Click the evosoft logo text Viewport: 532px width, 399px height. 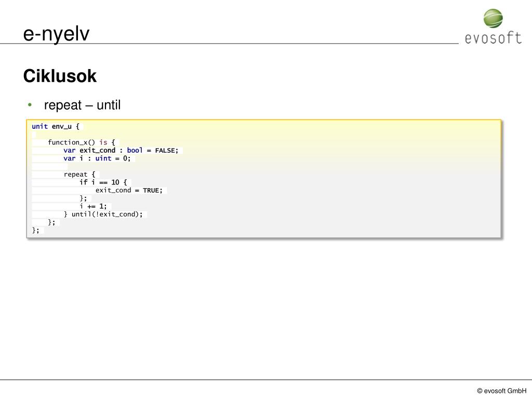tap(493, 37)
